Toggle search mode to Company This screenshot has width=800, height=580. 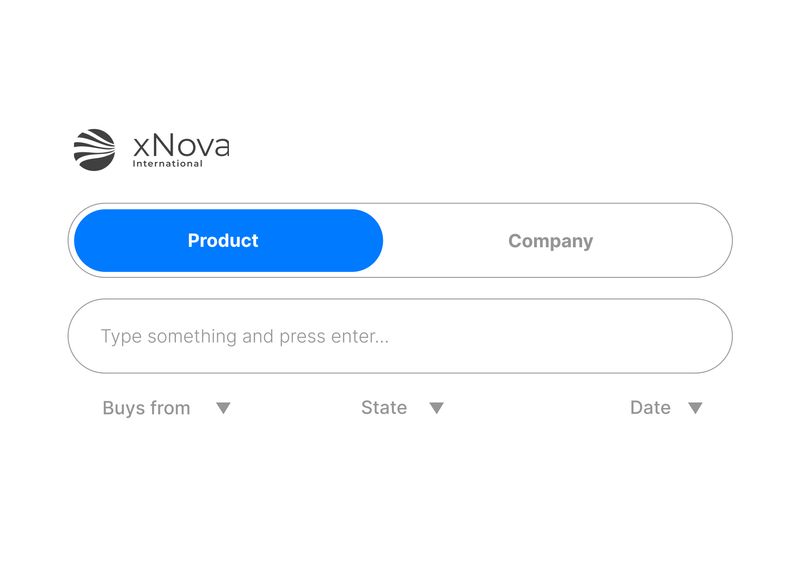coord(550,240)
